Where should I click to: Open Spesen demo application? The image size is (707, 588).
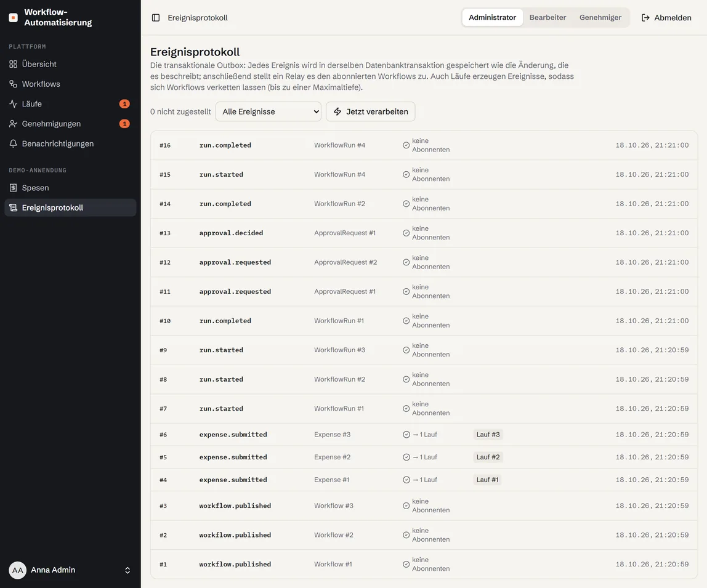point(70,188)
